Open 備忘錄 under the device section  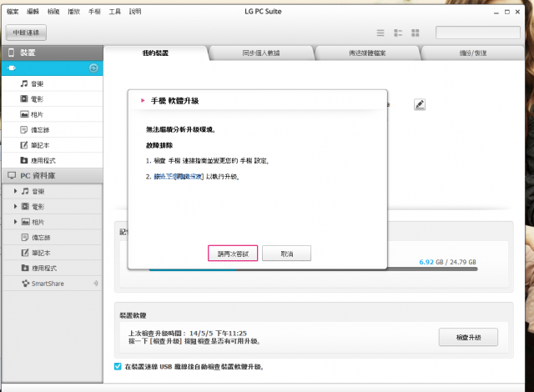coord(52,129)
